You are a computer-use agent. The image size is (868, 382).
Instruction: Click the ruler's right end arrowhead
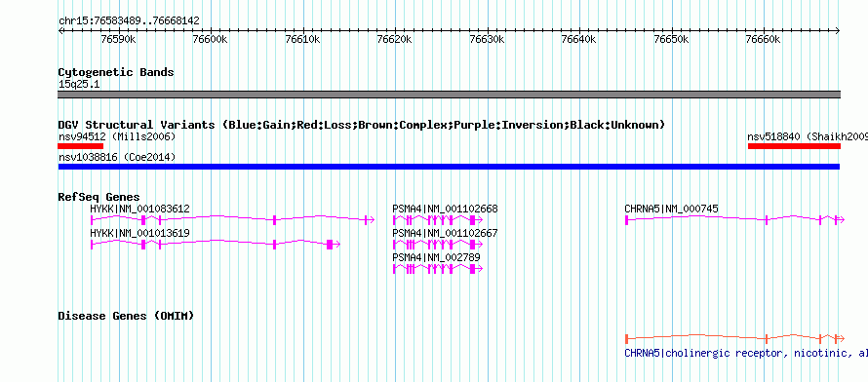838,31
